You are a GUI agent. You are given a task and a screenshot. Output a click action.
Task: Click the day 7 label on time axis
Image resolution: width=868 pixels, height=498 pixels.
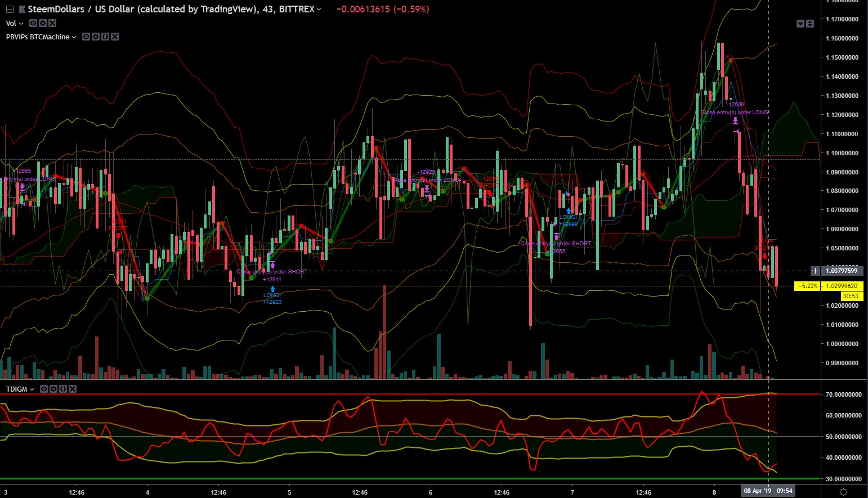pos(572,492)
